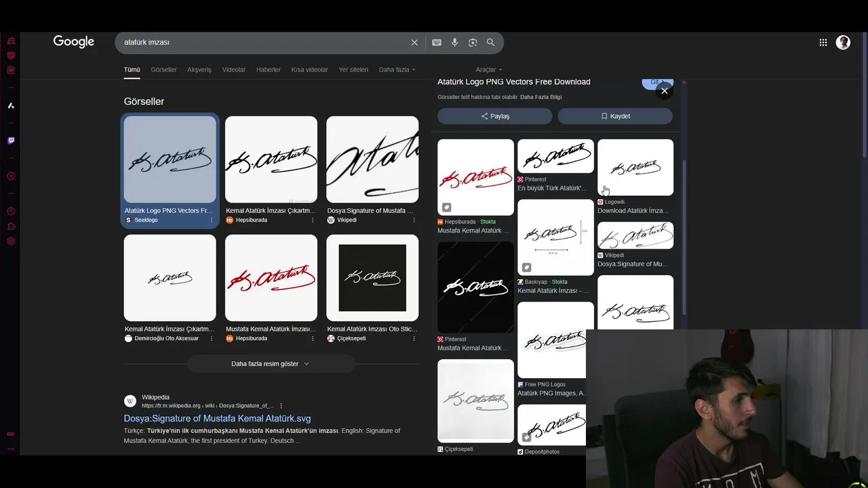Open sidebar three-dots more options
Screen dimensions: 868x488
11,449
